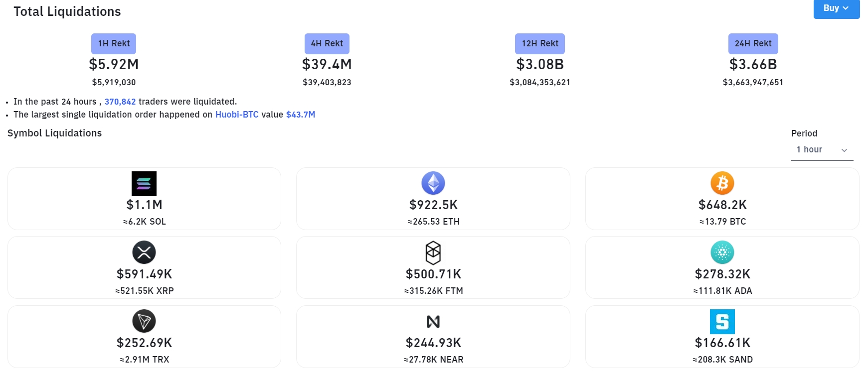Screen dimensions: 868x377
Task: Click the Symbol Liquidations heading
Action: pos(55,133)
